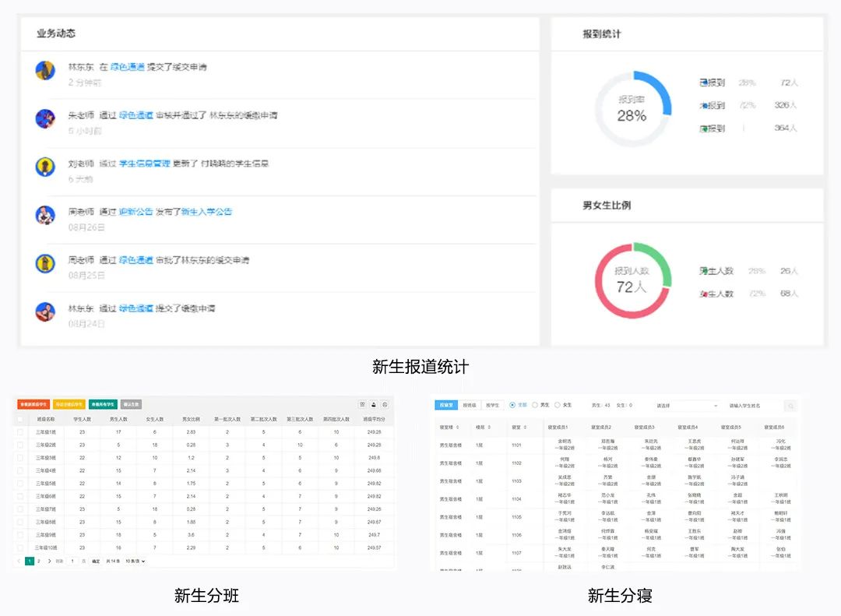841x616 pixels.
Task: Sort by the 寝室 column arrows
Action: 525,427
